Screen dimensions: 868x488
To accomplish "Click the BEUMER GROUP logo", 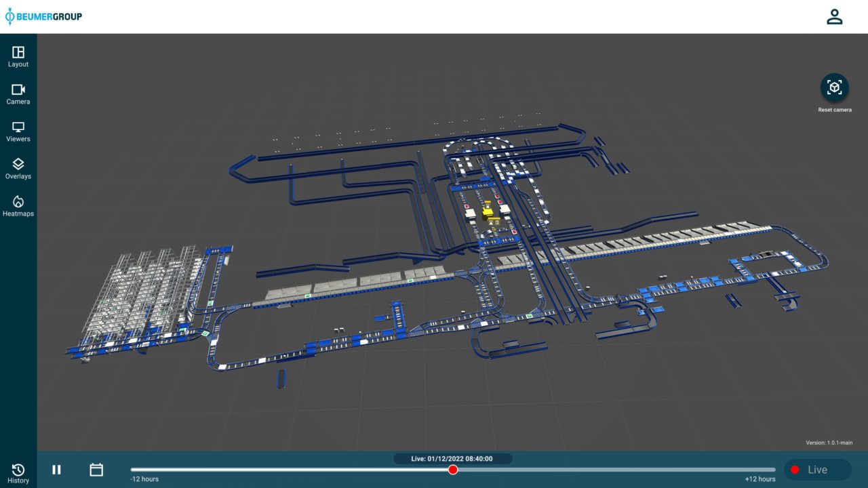I will coord(43,16).
